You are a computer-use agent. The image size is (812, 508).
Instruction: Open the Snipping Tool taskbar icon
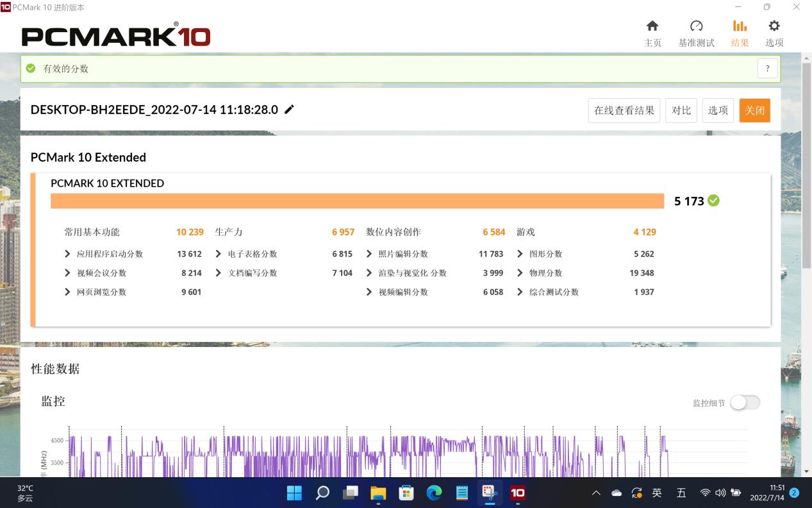point(490,493)
